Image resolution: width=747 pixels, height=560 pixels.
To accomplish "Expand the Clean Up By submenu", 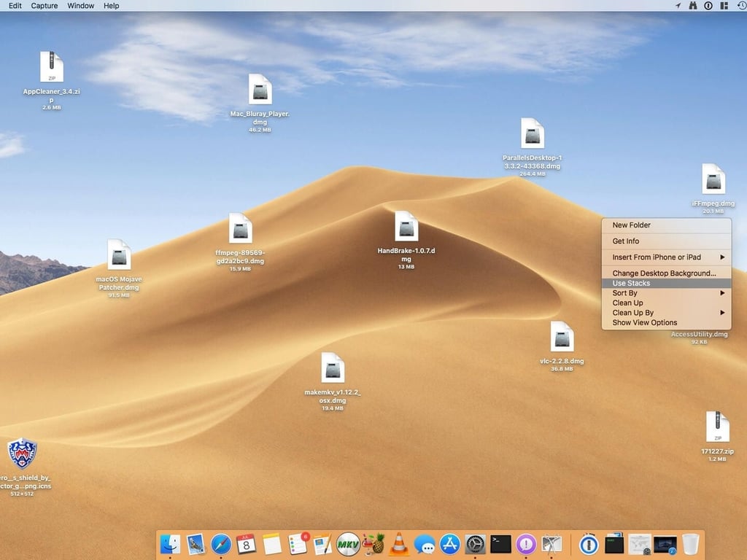I will click(666, 313).
